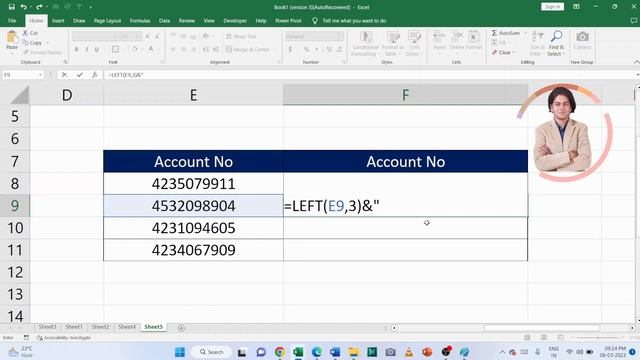
Task: Select row 12 header
Action: coord(15,272)
